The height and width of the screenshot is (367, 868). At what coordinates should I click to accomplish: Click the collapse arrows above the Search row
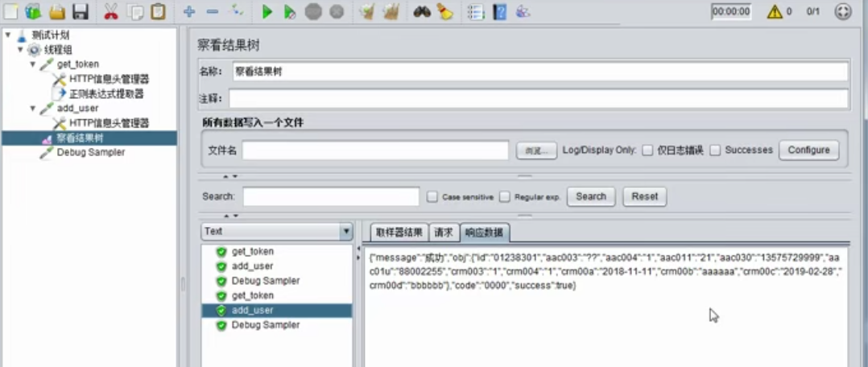230,176
